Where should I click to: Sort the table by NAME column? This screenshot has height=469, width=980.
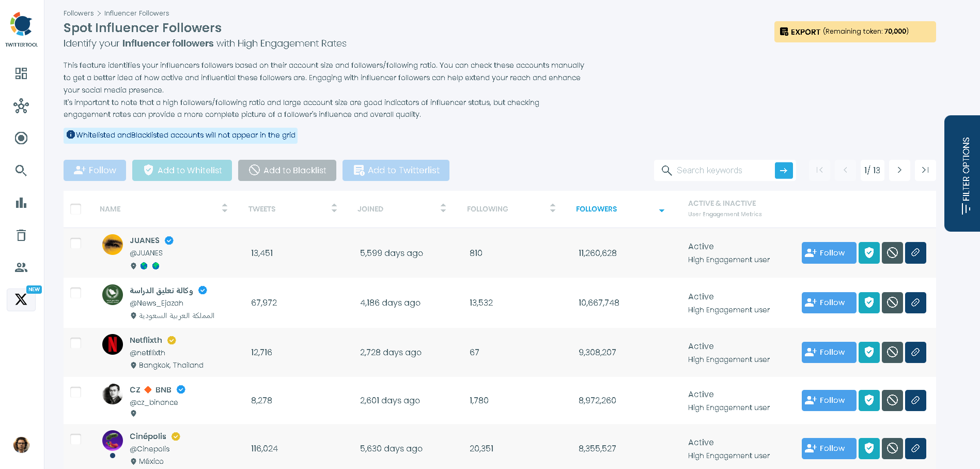click(x=225, y=208)
